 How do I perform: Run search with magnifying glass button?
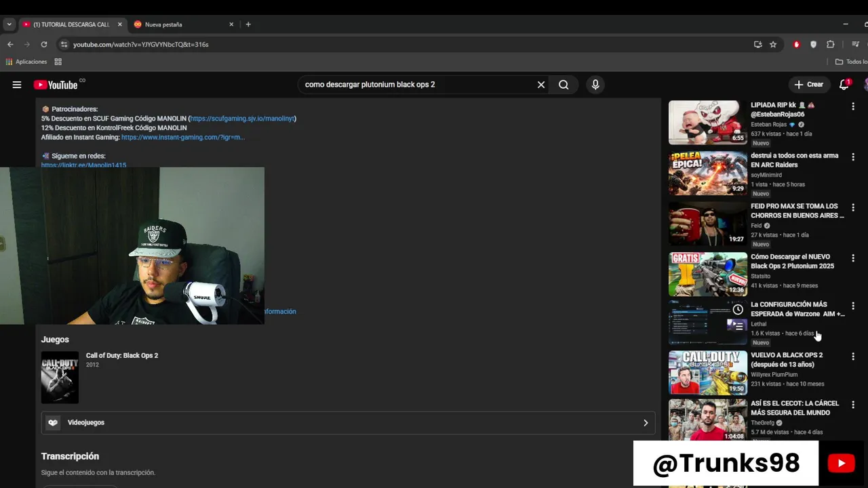[564, 85]
